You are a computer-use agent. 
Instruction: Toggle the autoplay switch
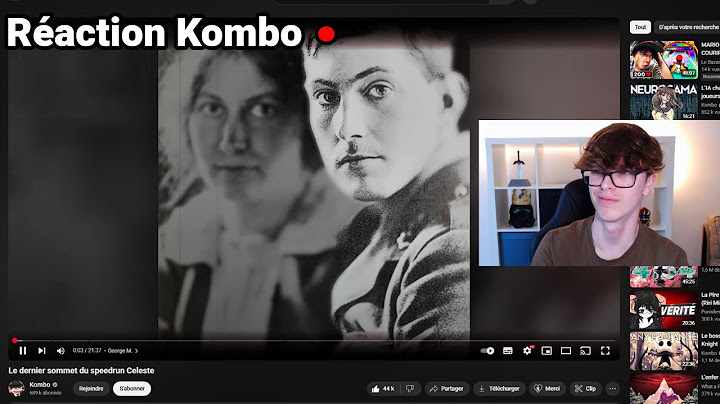(x=487, y=351)
